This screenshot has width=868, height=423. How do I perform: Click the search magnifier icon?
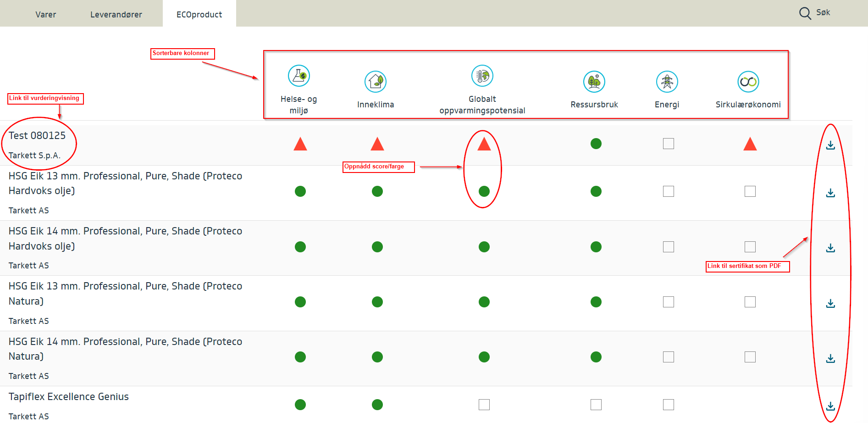pos(805,13)
